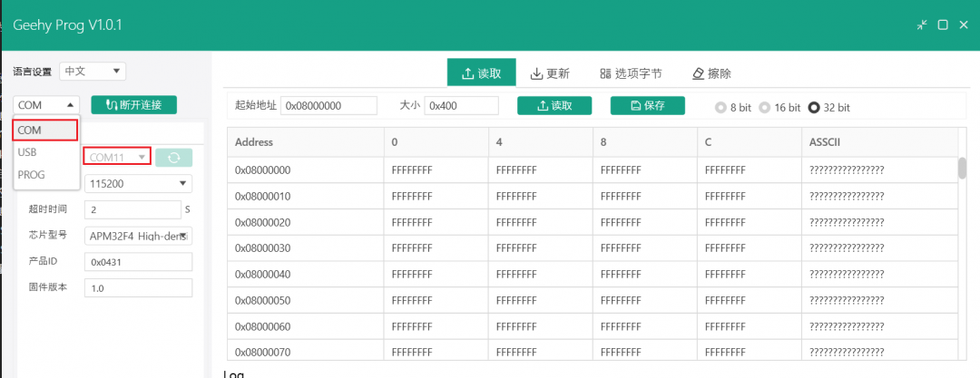Click the 保存 button
Viewport: 980px width, 378px height.
point(648,105)
